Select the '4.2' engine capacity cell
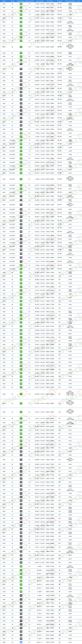This screenshot has height=644, width=82. [x=29, y=444]
